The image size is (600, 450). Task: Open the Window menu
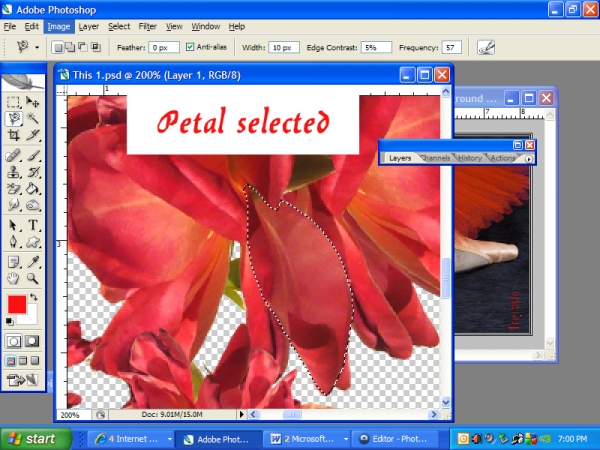205,26
